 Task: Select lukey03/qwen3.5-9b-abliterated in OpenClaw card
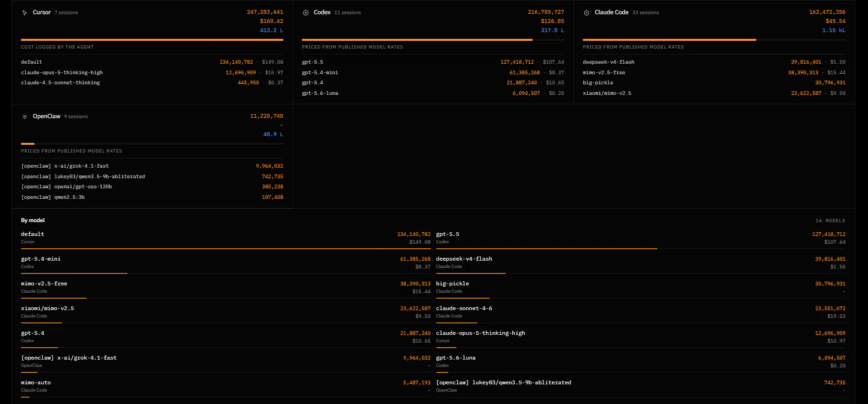pyautogui.click(x=152, y=176)
